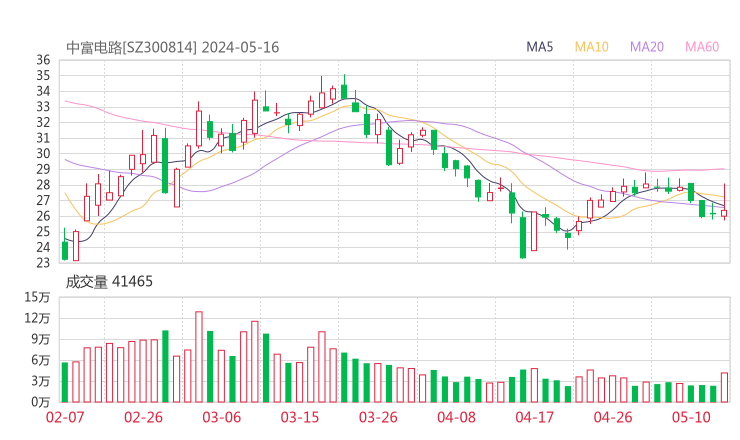Click the MA10 legend label
Image resolution: width=740 pixels, height=440 pixels.
click(591, 47)
